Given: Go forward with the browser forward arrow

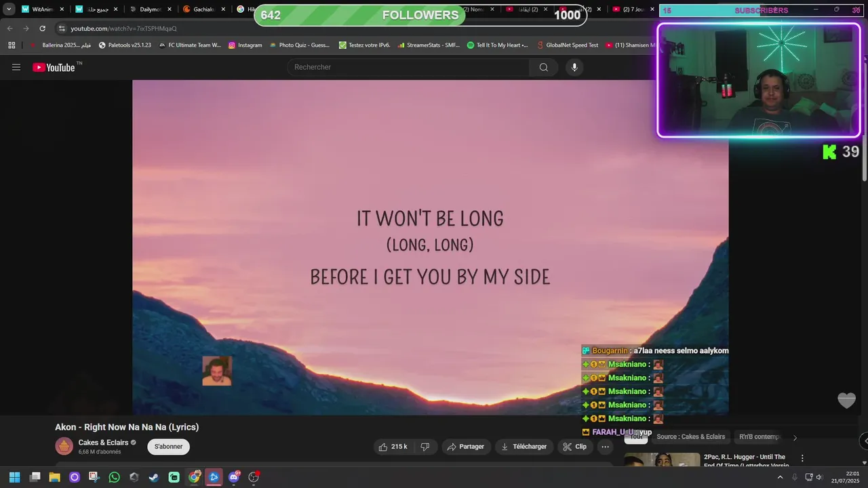Looking at the screenshot, I should 26,28.
